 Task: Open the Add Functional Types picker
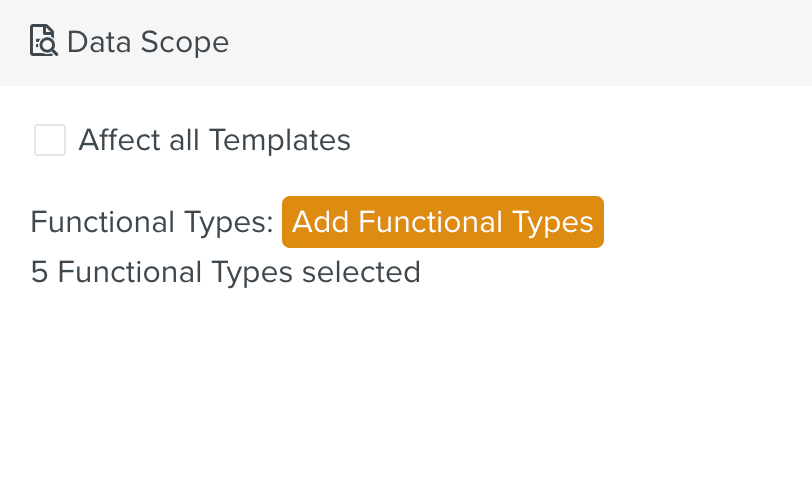[x=442, y=221]
